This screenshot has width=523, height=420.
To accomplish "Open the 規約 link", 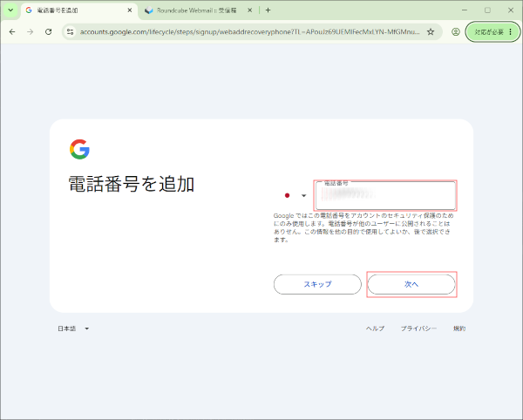I will coord(459,329).
